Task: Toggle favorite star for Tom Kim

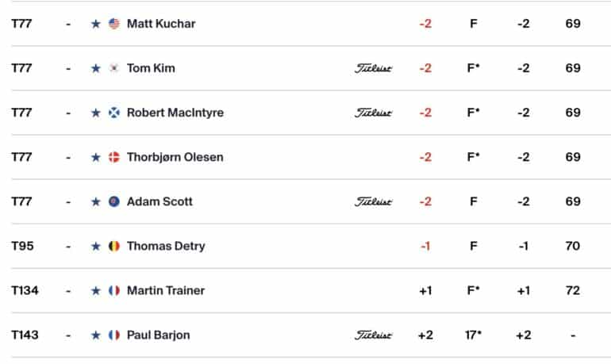Action: coord(95,68)
